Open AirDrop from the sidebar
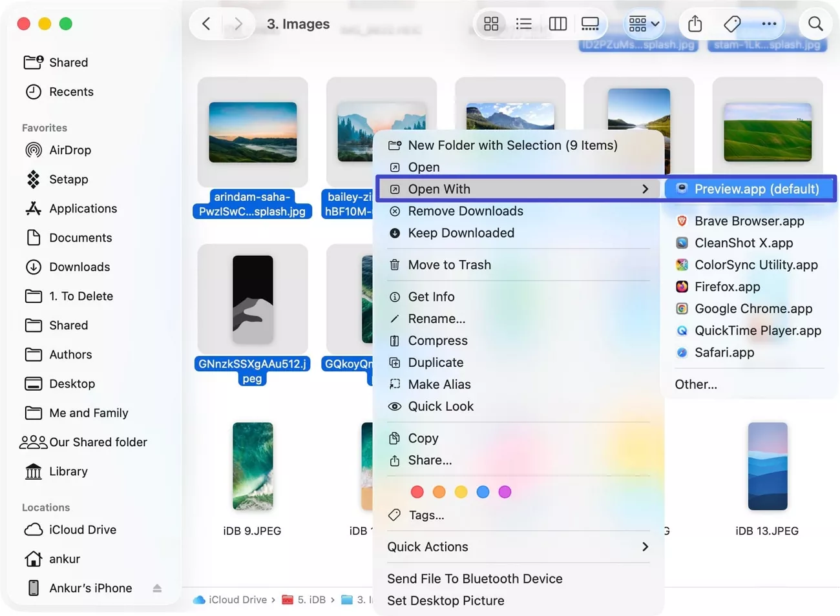Image resolution: width=840 pixels, height=616 pixels. tap(70, 150)
